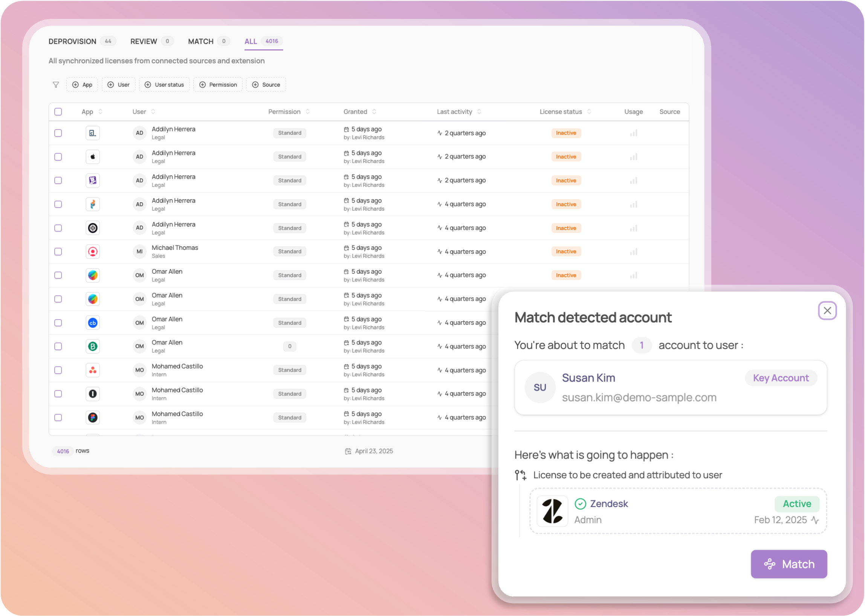Click the Apple app icon in second row
865x616 pixels.
click(x=93, y=157)
